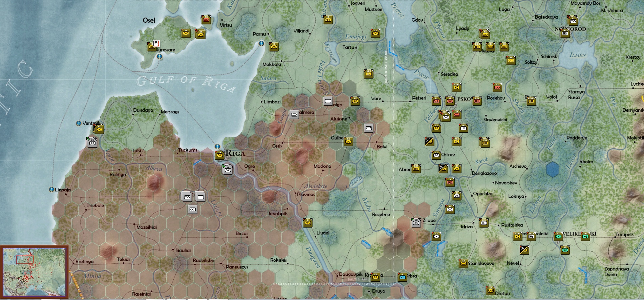The image size is (644, 300).
Task: Select the HQ counter south of Tartu
Action: click(x=369, y=74)
